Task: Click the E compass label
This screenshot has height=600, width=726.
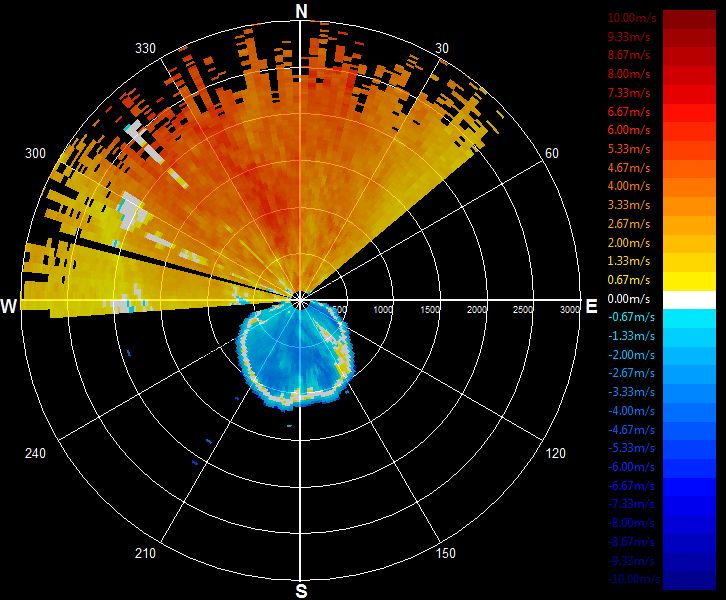Action: tap(591, 306)
